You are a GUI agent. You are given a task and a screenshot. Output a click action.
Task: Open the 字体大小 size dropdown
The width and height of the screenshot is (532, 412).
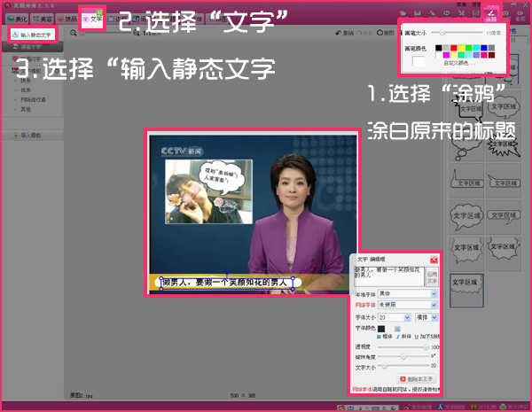(x=406, y=316)
